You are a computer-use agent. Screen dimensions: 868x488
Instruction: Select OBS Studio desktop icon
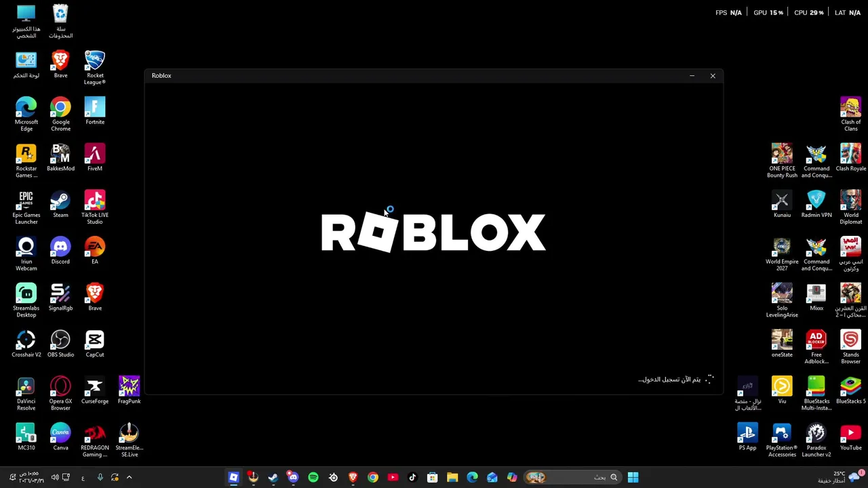60,344
